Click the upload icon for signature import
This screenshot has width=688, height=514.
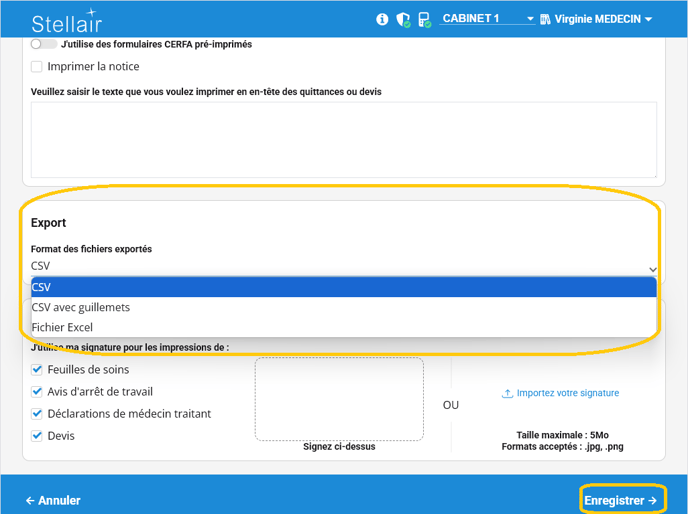pyautogui.click(x=507, y=393)
